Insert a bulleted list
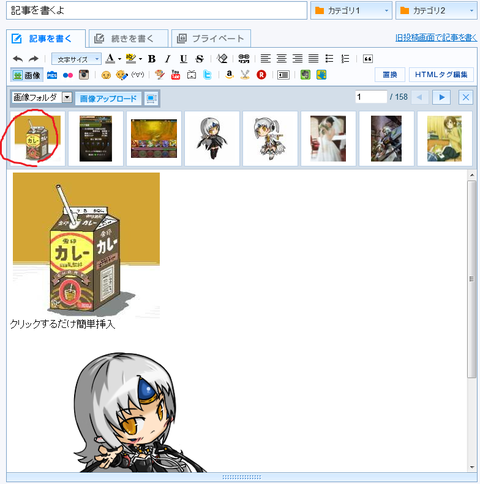The image size is (480, 484). point(329,59)
